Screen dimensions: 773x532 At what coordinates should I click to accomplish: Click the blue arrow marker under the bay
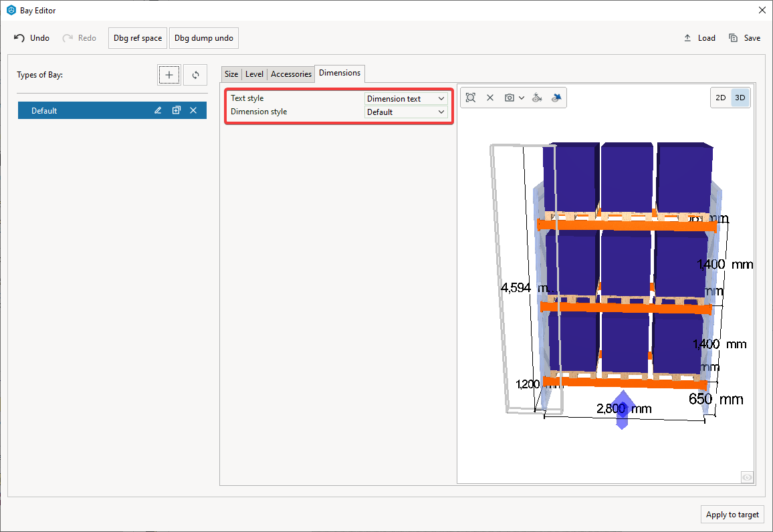pyautogui.click(x=622, y=409)
